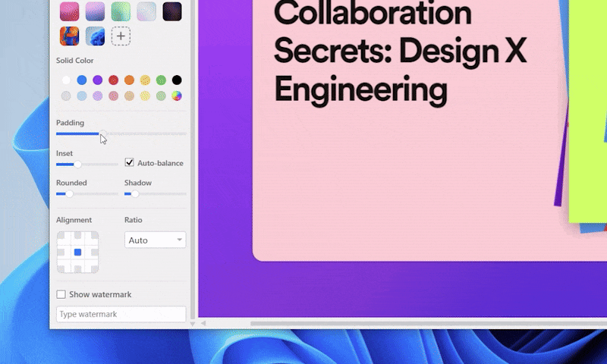Open the Ratio dropdown set to Auto
607x364 pixels.
coord(155,240)
